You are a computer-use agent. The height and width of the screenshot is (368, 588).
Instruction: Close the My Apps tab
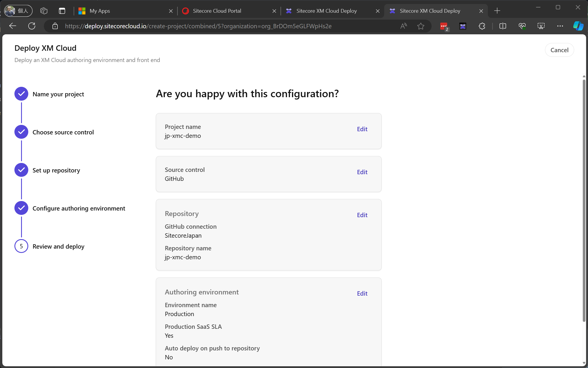171,11
